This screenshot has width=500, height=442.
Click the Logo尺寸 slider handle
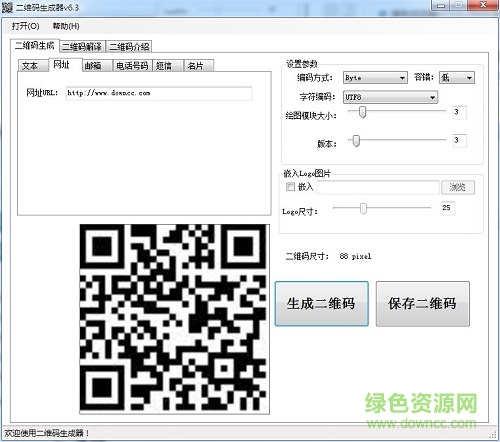coord(363,209)
